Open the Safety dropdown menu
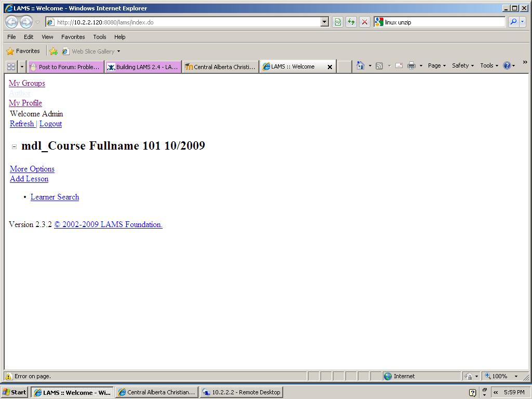 462,65
